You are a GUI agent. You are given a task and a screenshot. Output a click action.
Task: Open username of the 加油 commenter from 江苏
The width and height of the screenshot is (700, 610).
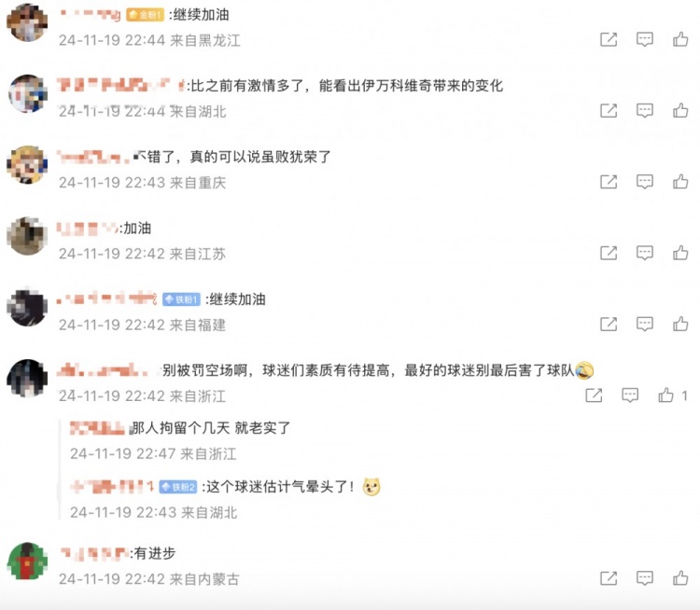(x=87, y=229)
